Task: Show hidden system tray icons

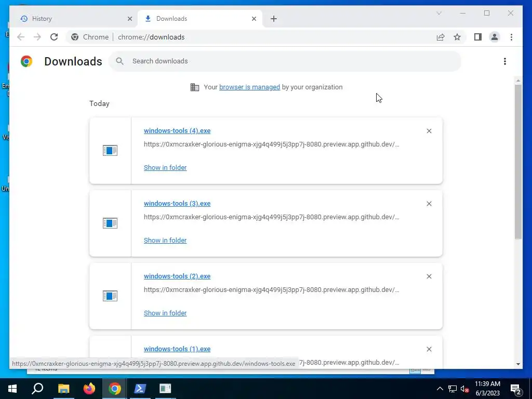Action: point(440,389)
